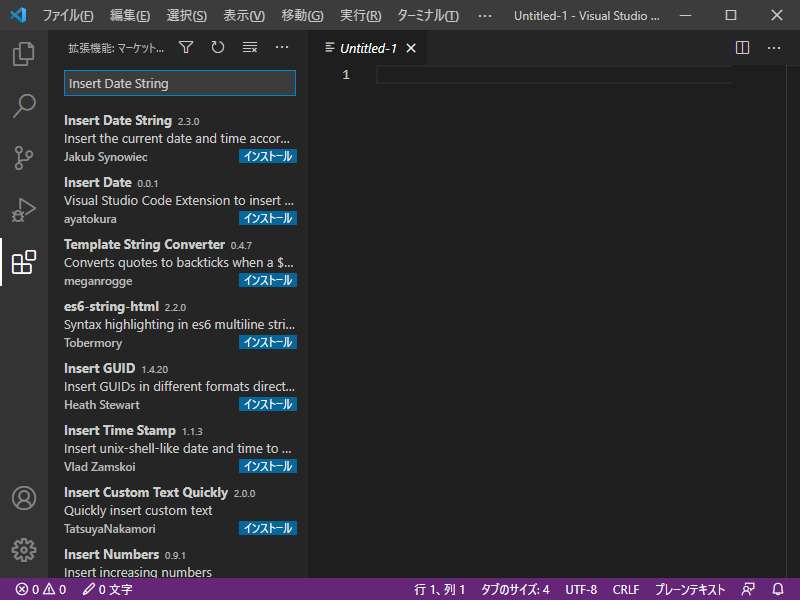800x600 pixels.
Task: Open the Insert Custom Text Quickly title
Action: pyautogui.click(x=146, y=492)
